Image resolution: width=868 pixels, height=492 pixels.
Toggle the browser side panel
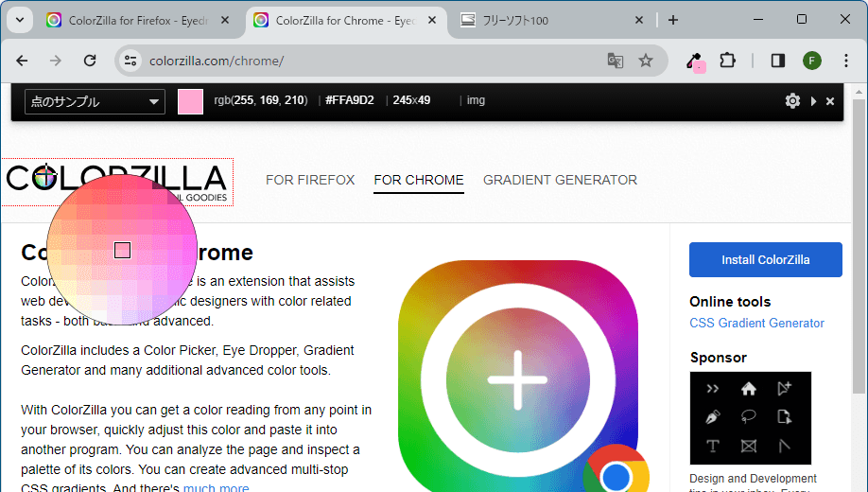click(x=778, y=61)
